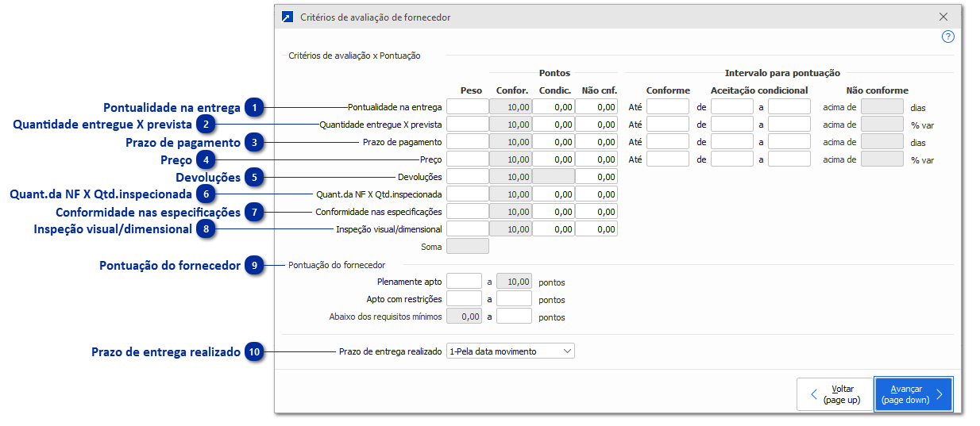The height and width of the screenshot is (426, 980).
Task: Click Apto com restrições upper limit field
Action: pos(514,298)
